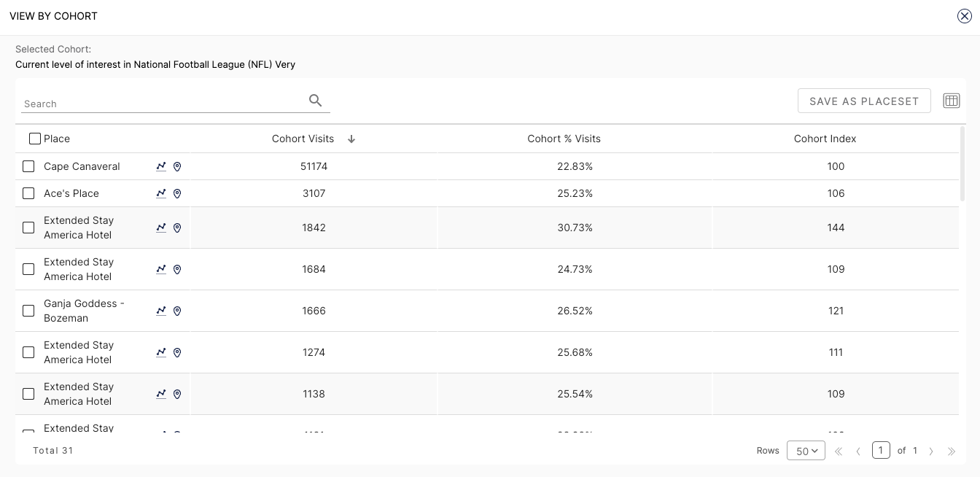Click the Save As Placeset button
980x477 pixels.
pos(864,101)
